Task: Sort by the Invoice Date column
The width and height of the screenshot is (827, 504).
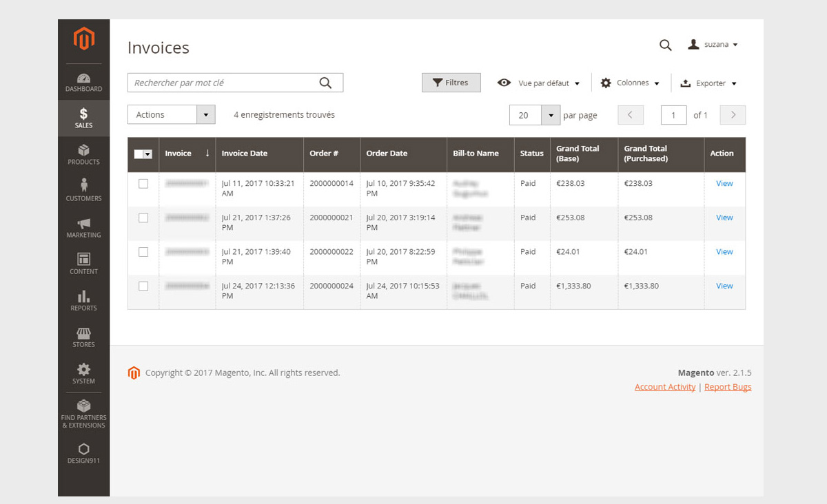Action: point(260,154)
